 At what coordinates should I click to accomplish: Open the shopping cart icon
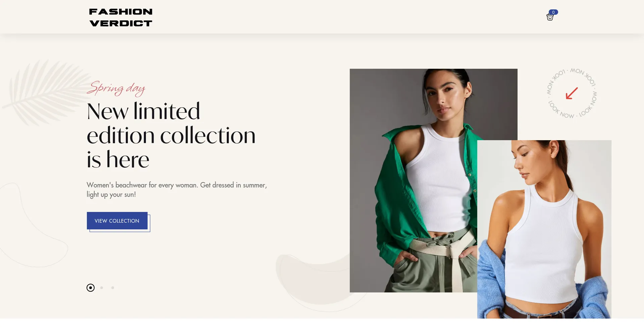pos(550,17)
